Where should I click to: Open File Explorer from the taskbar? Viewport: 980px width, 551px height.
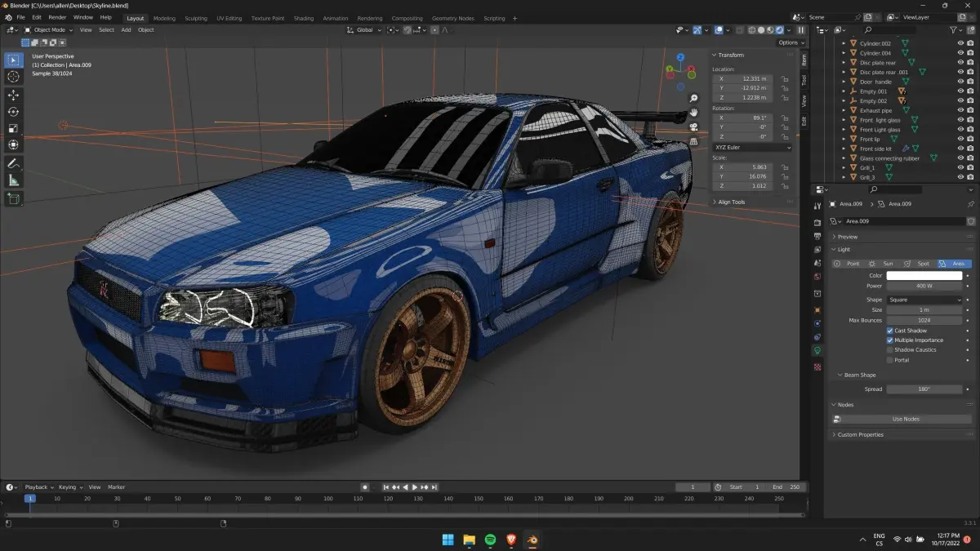point(470,540)
